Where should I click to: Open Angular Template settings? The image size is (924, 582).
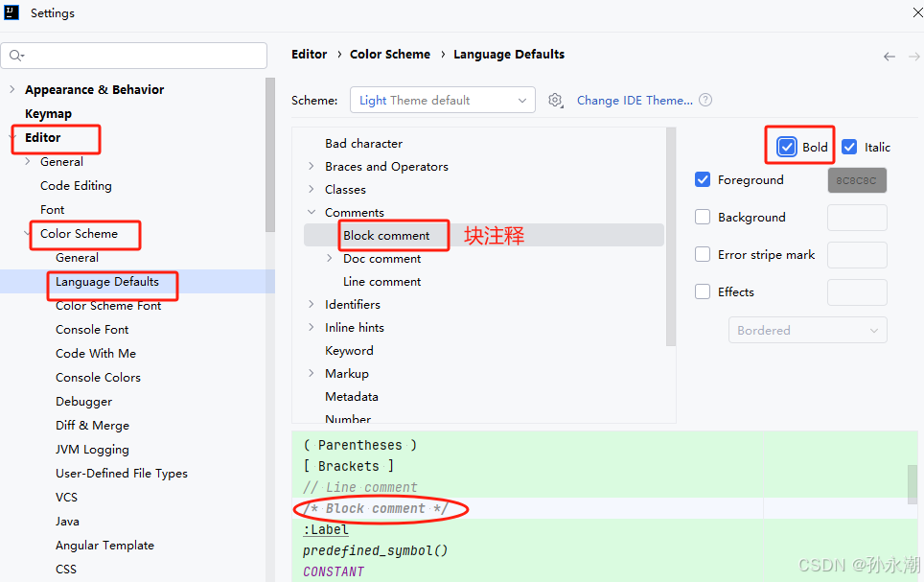pos(104,546)
